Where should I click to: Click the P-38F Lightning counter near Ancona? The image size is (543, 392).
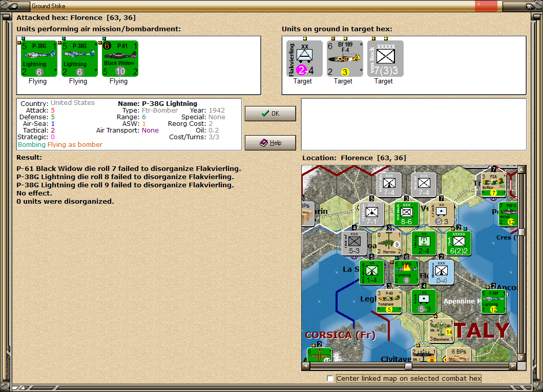tap(494, 301)
